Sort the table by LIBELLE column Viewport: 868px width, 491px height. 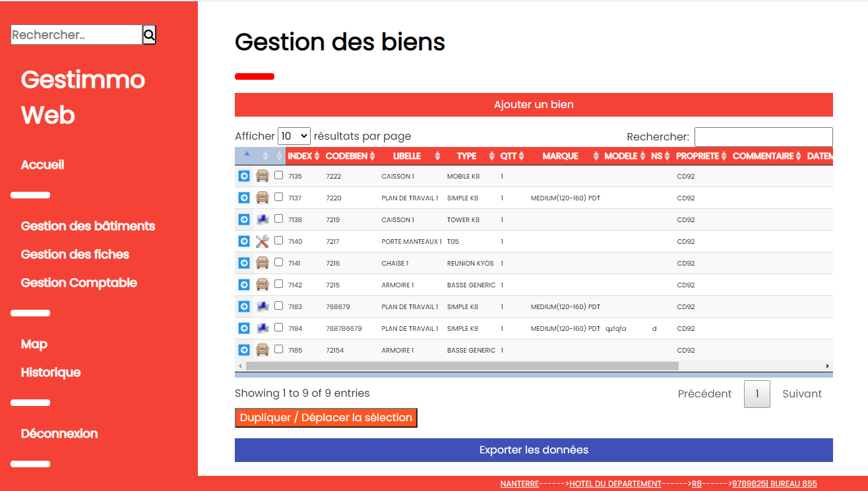click(x=416, y=156)
